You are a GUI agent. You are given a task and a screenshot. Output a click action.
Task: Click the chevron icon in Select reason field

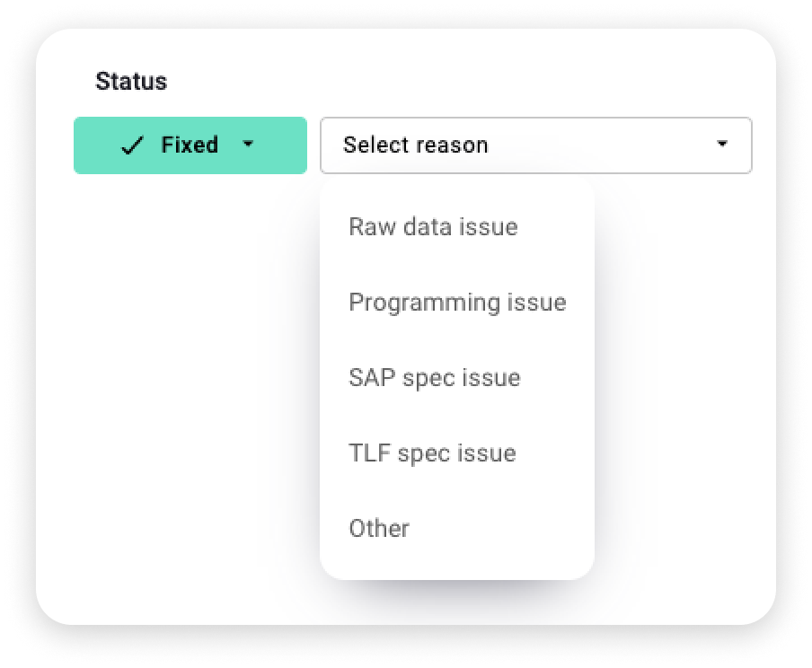coord(724,145)
